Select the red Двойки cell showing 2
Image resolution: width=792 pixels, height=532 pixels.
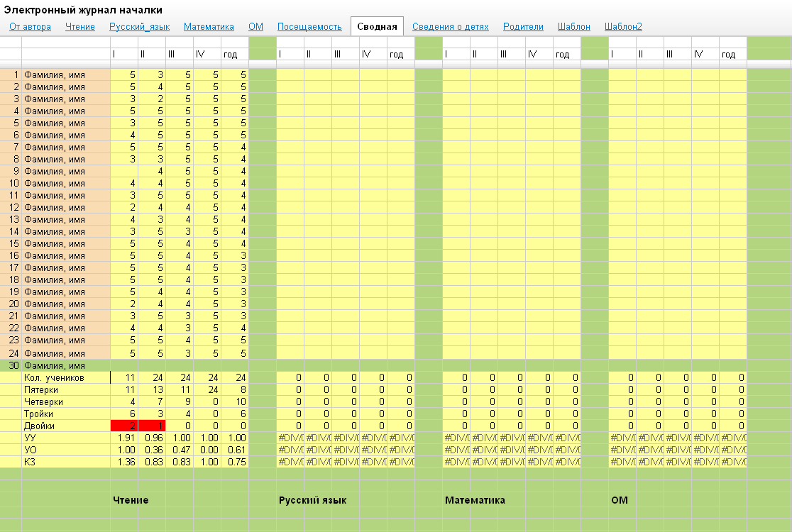pyautogui.click(x=124, y=426)
